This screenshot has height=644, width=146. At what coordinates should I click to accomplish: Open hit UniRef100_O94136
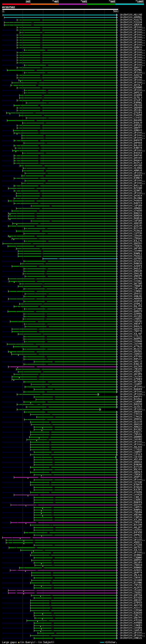[131, 273]
